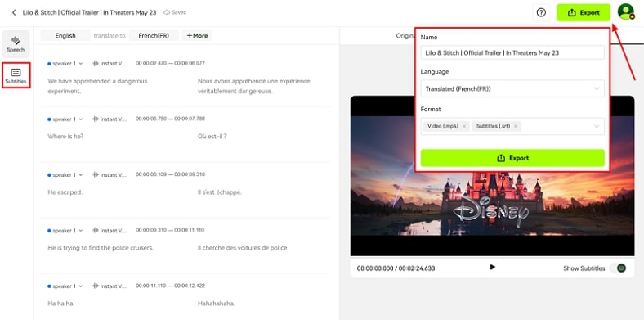Remove the Subtitles (.srt) format tag
The height and width of the screenshot is (320, 644).
coord(516,127)
